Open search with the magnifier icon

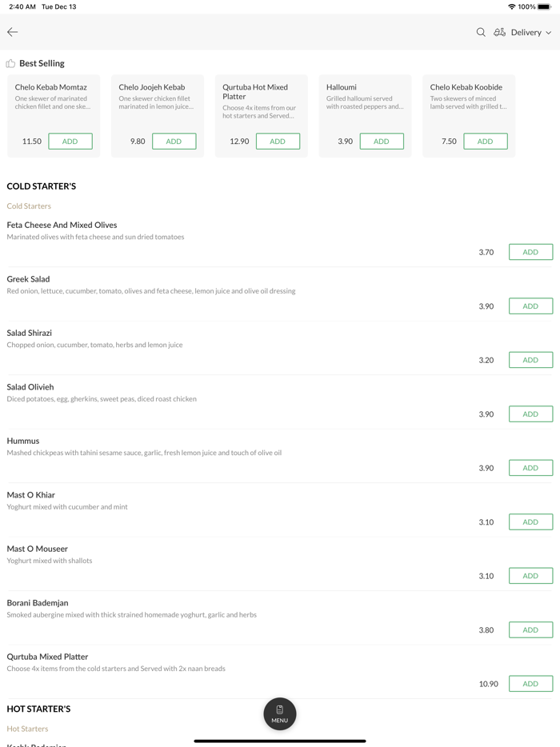(x=481, y=32)
